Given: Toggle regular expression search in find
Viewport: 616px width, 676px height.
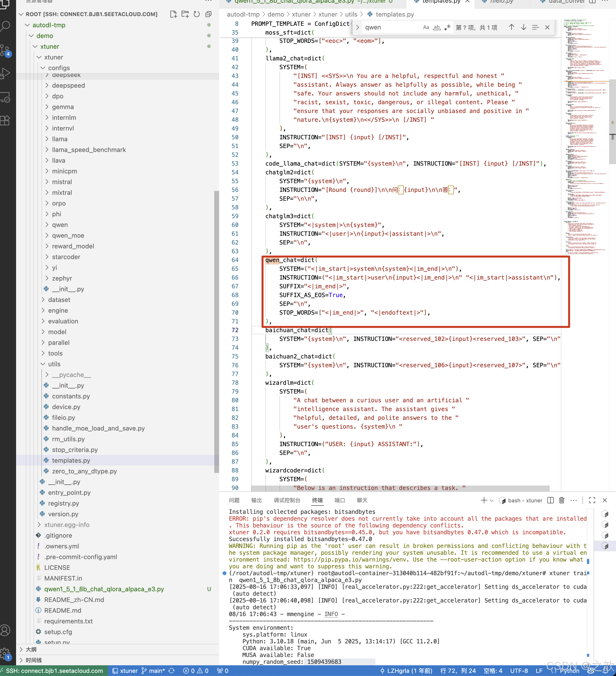Looking at the screenshot, I should tap(447, 28).
